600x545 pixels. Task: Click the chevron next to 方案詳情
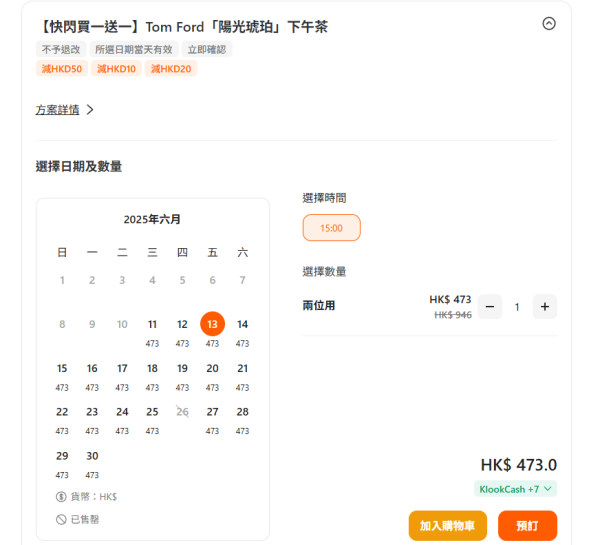[x=90, y=110]
